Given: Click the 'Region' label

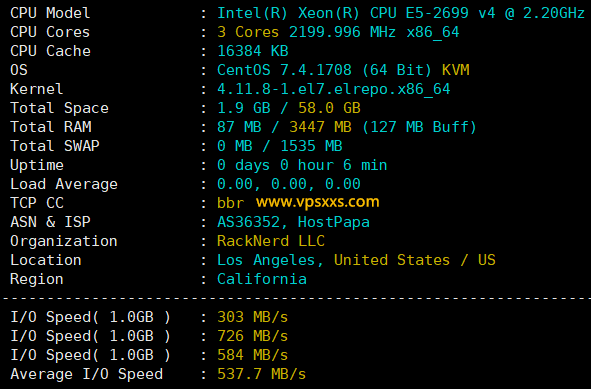Looking at the screenshot, I should click(37, 279).
